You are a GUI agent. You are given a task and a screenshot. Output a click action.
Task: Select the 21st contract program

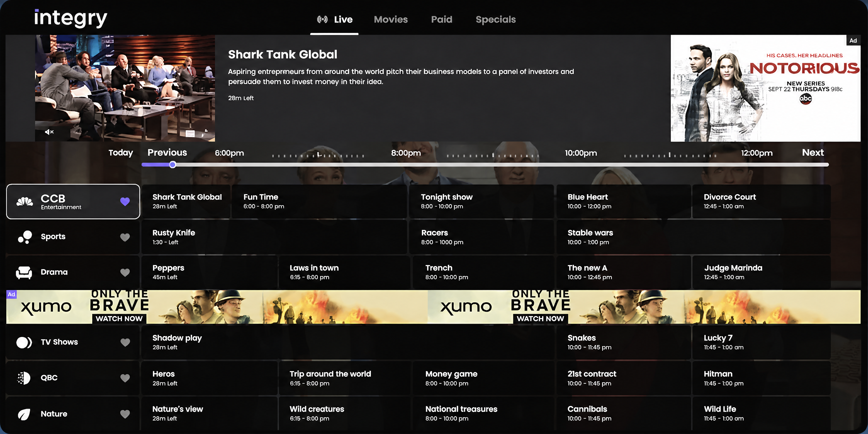(x=623, y=378)
